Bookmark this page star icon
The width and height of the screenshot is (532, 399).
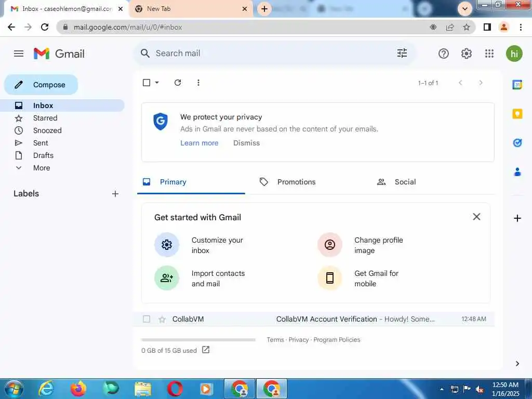467,27
